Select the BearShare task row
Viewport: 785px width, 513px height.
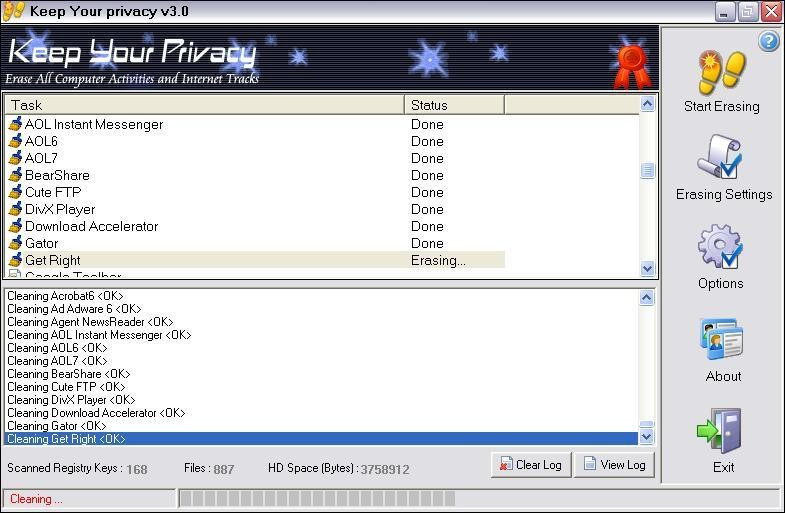[x=255, y=175]
